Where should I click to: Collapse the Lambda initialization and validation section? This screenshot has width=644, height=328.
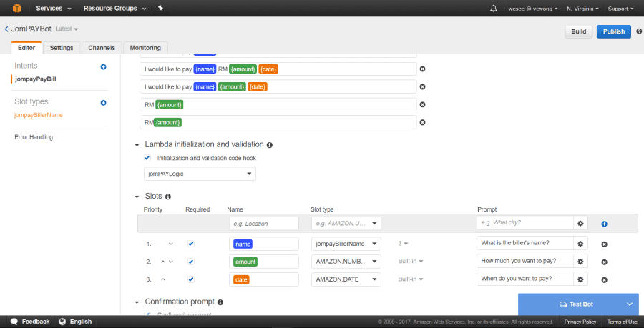[x=137, y=145]
